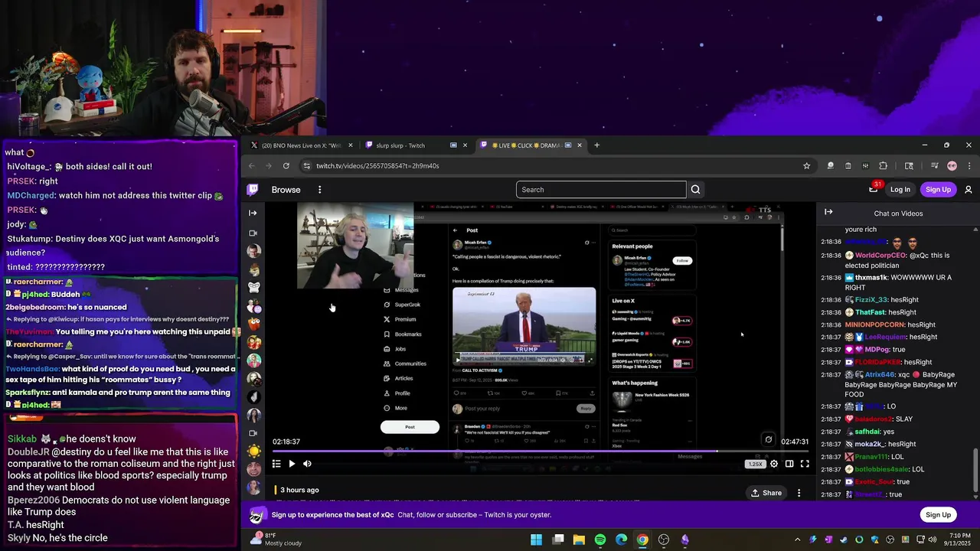Play the xQc VOD
Viewport: 980px width, 551px height.
point(292,464)
